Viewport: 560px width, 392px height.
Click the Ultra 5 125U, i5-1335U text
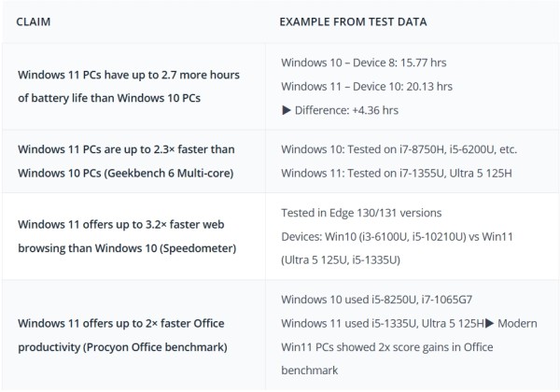pos(341,259)
